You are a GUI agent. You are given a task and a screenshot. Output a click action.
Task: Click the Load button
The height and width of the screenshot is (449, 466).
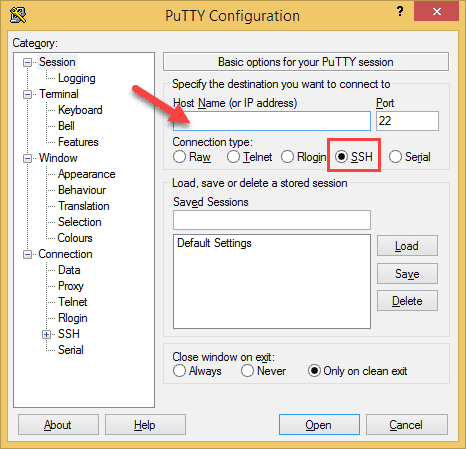[407, 246]
